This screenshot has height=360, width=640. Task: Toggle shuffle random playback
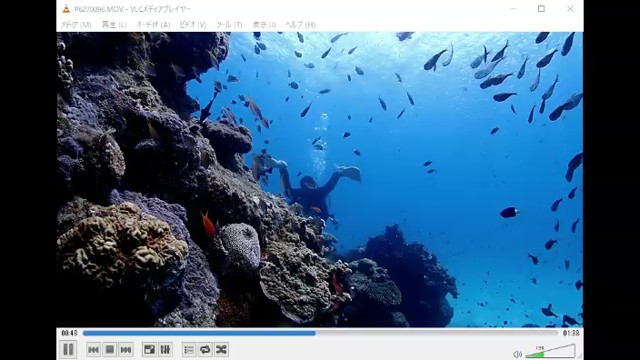pos(221,350)
